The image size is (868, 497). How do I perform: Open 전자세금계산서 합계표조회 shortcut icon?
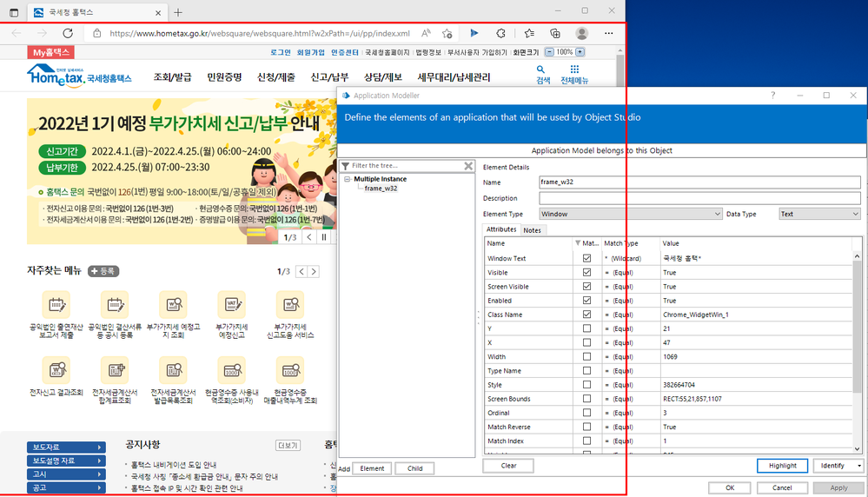tap(115, 370)
